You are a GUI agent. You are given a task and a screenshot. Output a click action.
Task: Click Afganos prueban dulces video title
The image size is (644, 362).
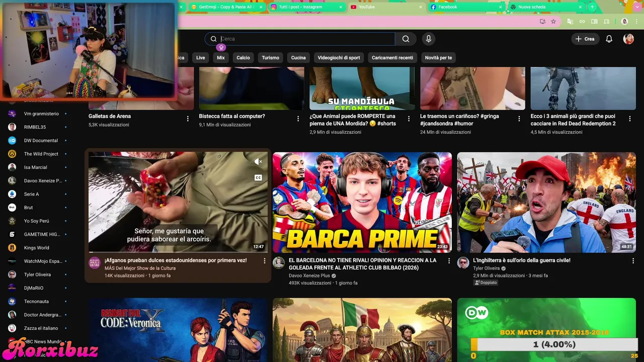[176, 260]
